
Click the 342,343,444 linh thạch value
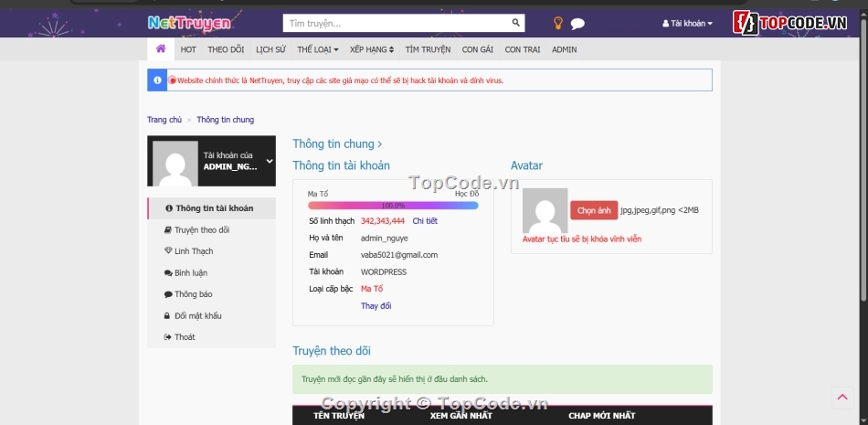[383, 221]
